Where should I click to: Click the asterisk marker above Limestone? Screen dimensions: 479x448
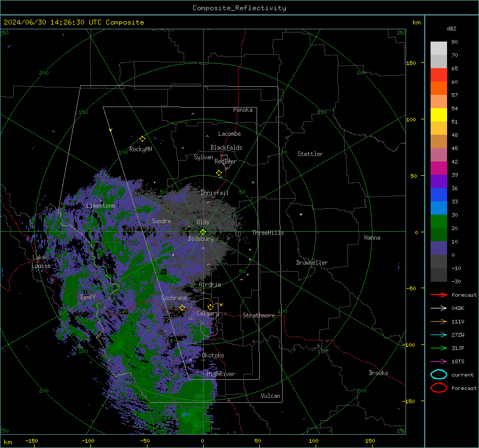[x=101, y=201]
